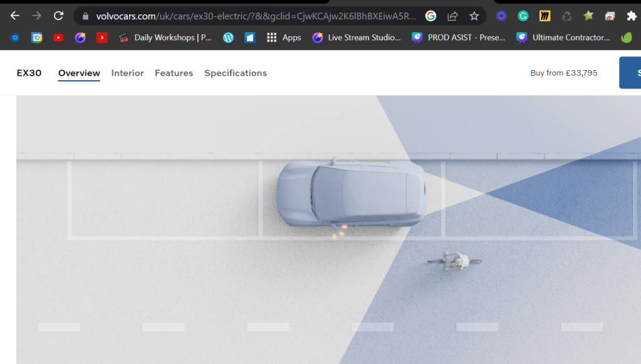Open the purple circle star bookmark
This screenshot has width=641, height=364.
point(80,38)
